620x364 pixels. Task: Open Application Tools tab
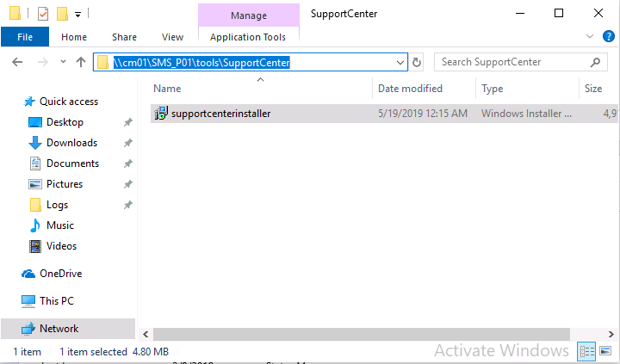(x=248, y=37)
